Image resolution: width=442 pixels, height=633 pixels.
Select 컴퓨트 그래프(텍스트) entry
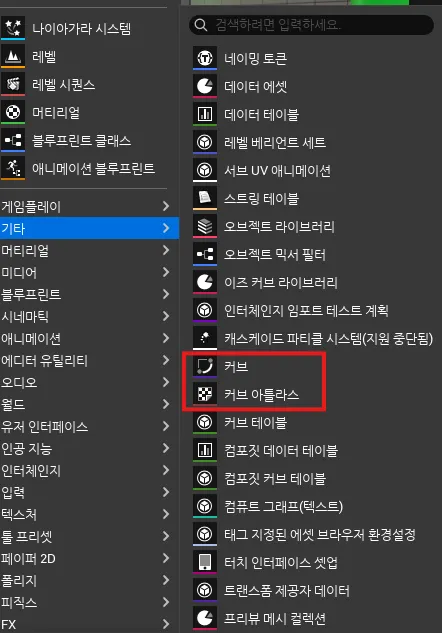tap(312, 506)
